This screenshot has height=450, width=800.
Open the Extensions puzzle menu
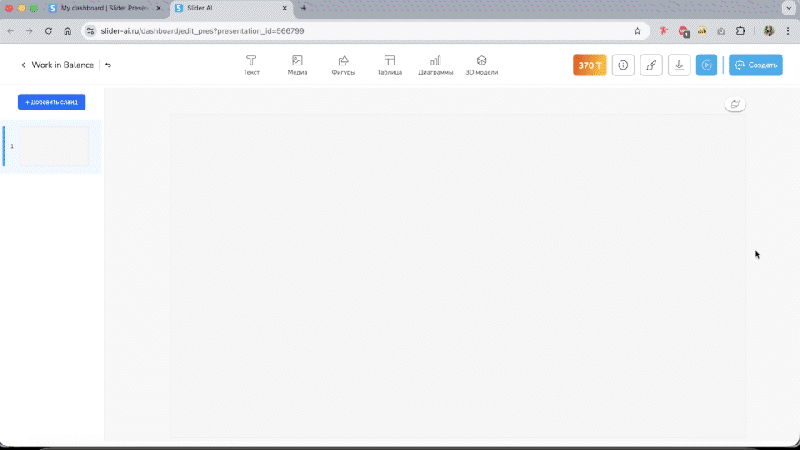coord(740,31)
